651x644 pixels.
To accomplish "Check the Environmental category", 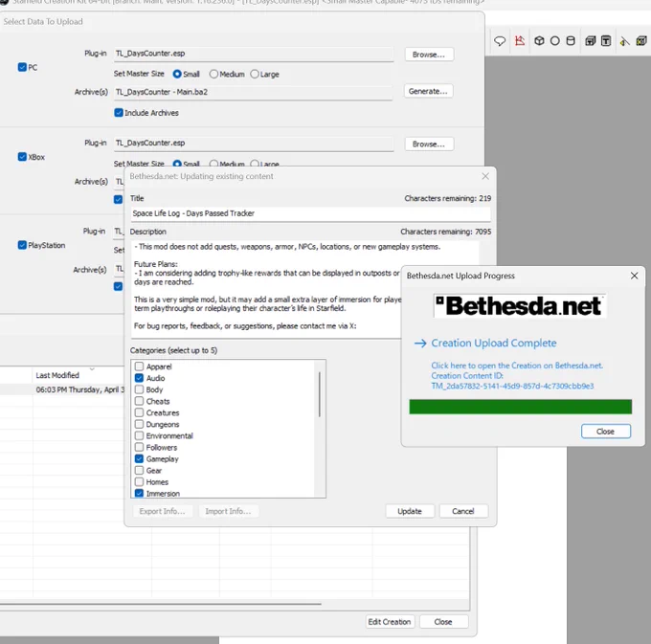I will [x=139, y=435].
